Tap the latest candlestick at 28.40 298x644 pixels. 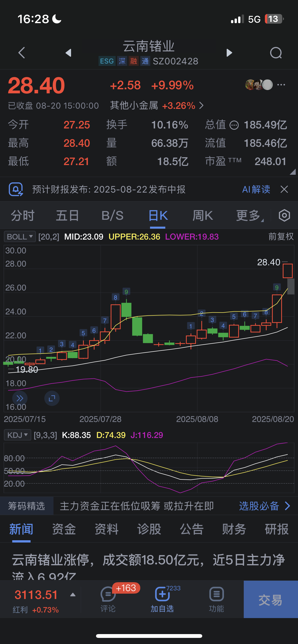pyautogui.click(x=288, y=271)
